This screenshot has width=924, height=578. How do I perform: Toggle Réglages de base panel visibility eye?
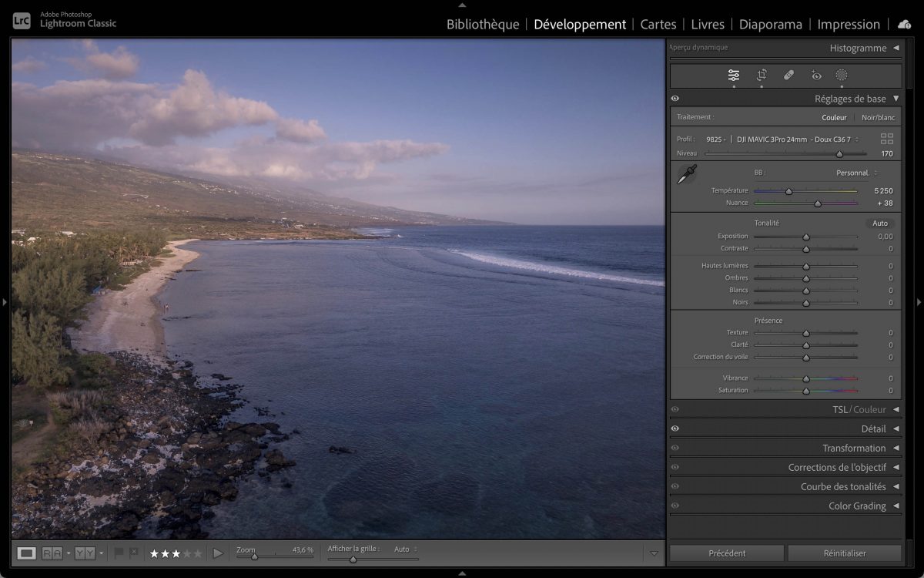click(675, 99)
